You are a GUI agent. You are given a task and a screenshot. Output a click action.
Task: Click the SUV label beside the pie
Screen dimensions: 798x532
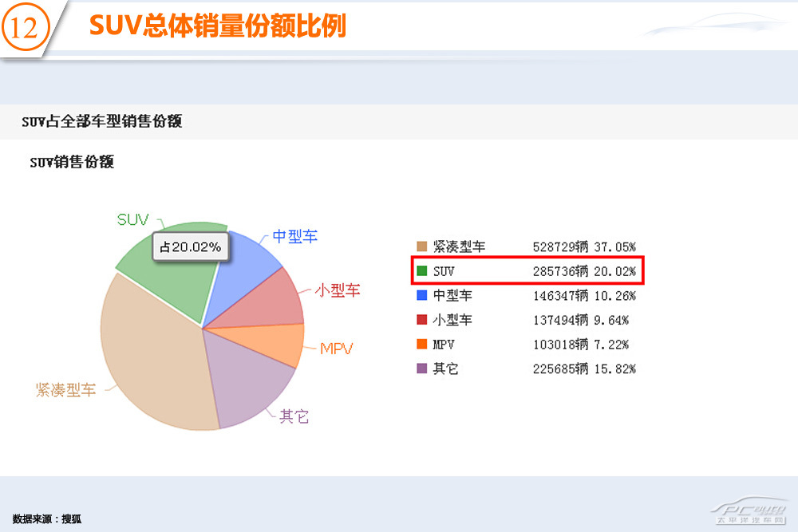[x=132, y=219]
